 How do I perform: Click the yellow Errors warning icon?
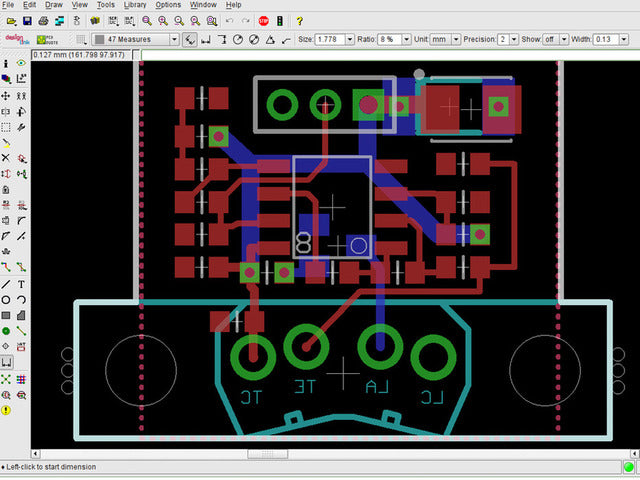pos(6,410)
